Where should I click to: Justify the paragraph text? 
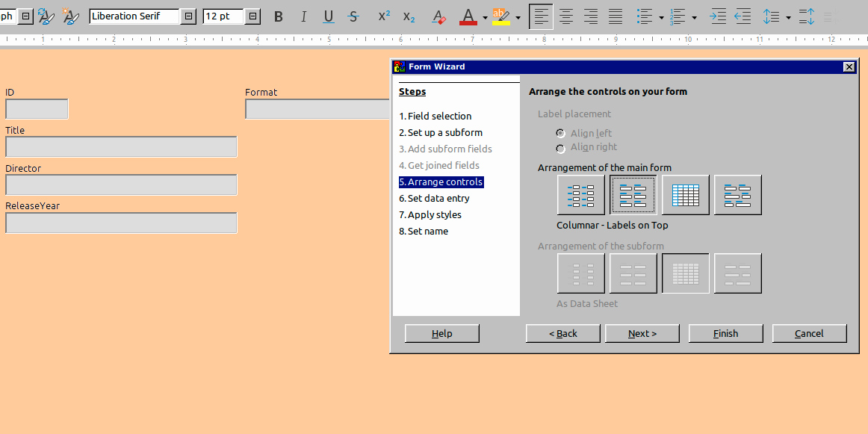click(616, 16)
